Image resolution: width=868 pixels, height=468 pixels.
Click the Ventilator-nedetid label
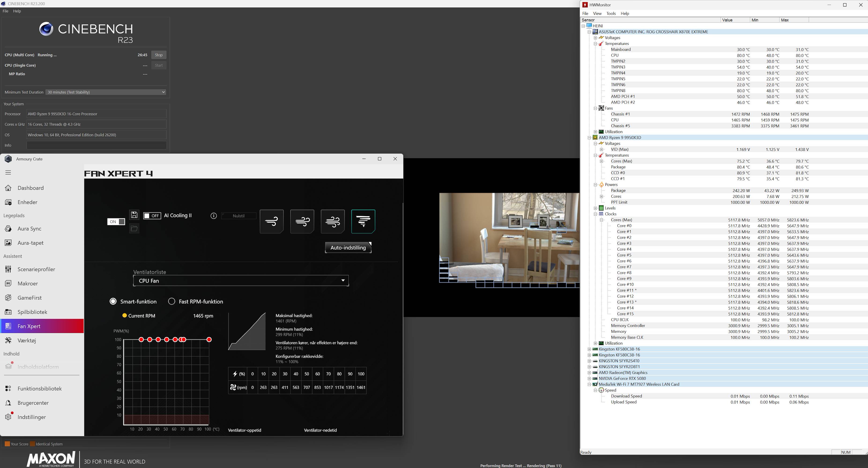[x=320, y=430]
